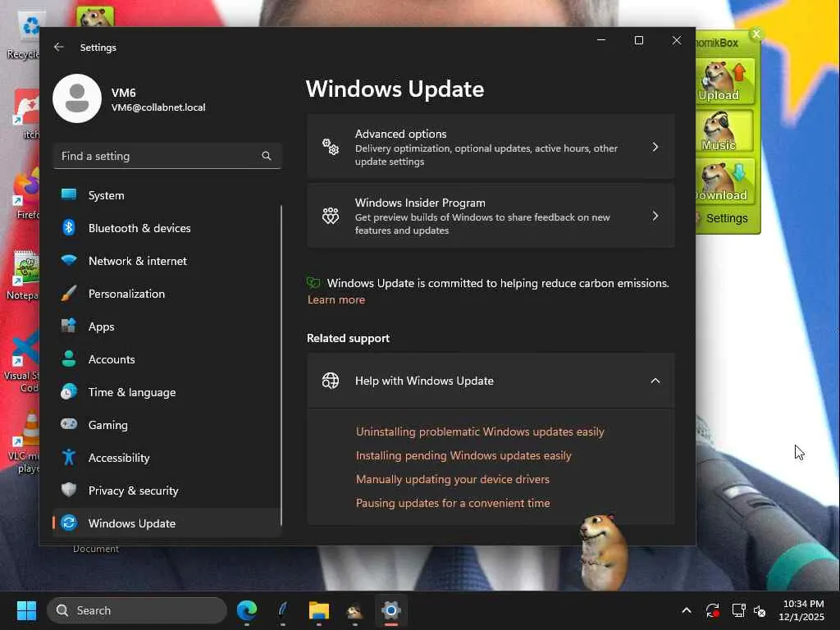Click the VM6@collabnet.local account text
Viewport: 840px width, 630px height.
tap(158, 107)
